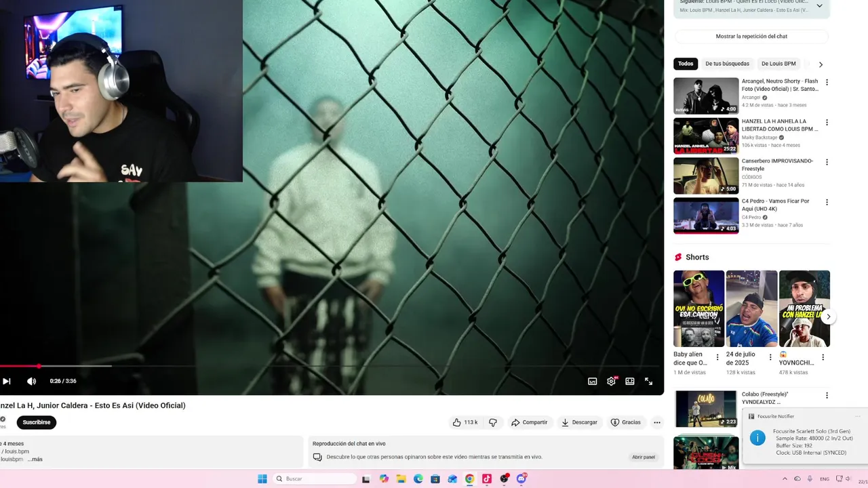Image resolution: width=868 pixels, height=488 pixels.
Task: Open the Arcangel Flash Foto video thumbnail
Action: pyautogui.click(x=706, y=96)
